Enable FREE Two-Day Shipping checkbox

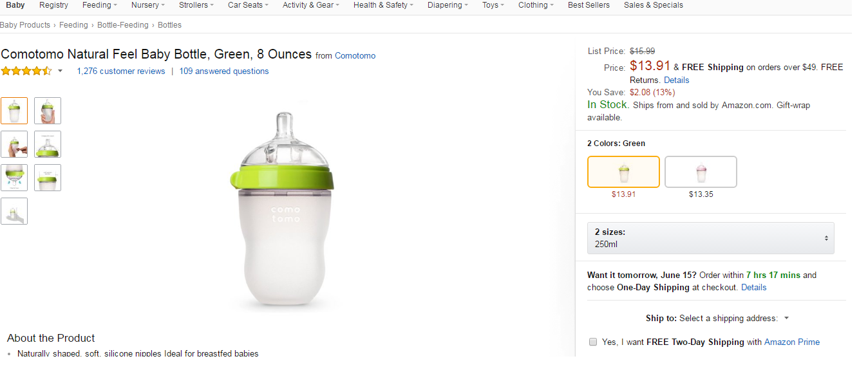pos(593,342)
